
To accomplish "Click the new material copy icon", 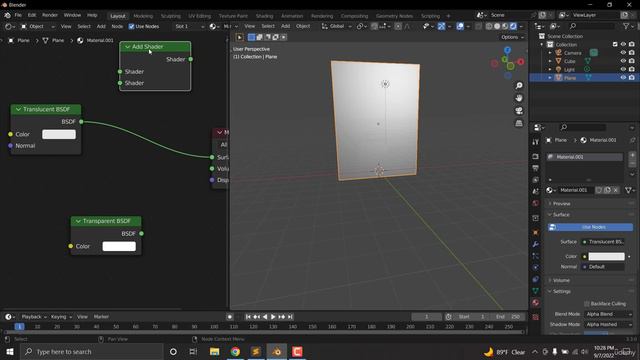I will click(607, 190).
